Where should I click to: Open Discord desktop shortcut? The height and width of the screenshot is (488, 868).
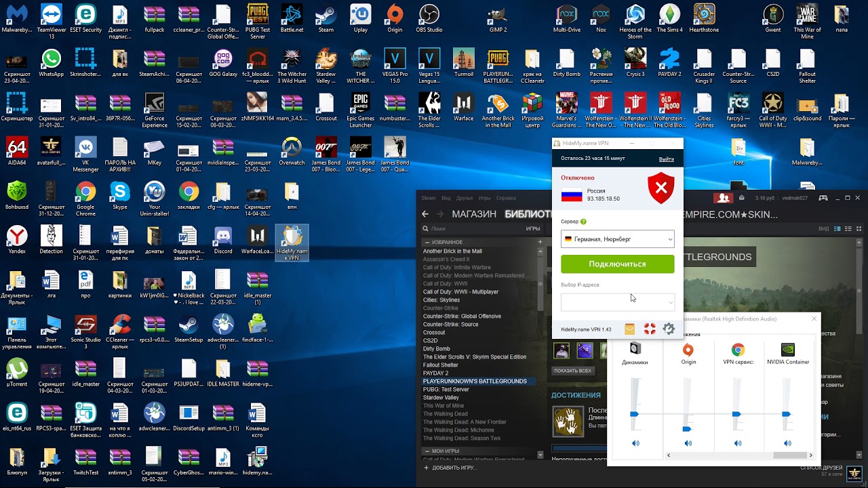(223, 240)
